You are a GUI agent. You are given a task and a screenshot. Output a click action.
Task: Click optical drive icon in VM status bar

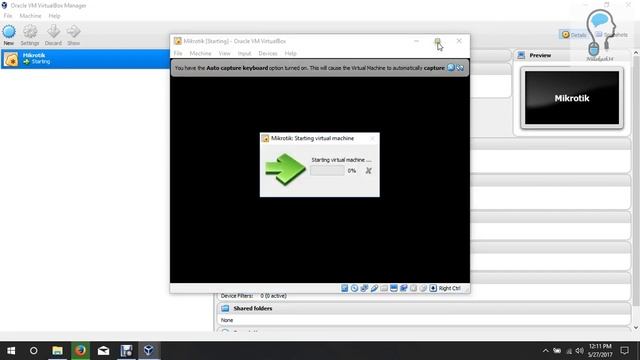click(354, 288)
